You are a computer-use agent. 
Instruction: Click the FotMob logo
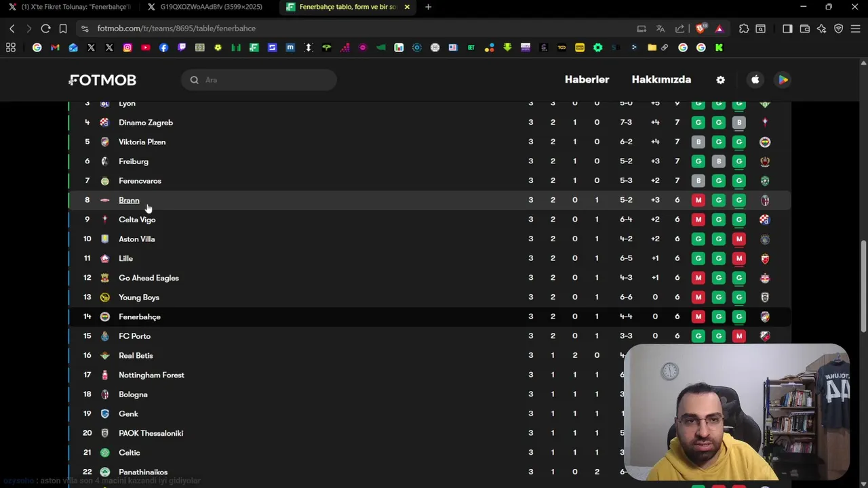point(102,80)
